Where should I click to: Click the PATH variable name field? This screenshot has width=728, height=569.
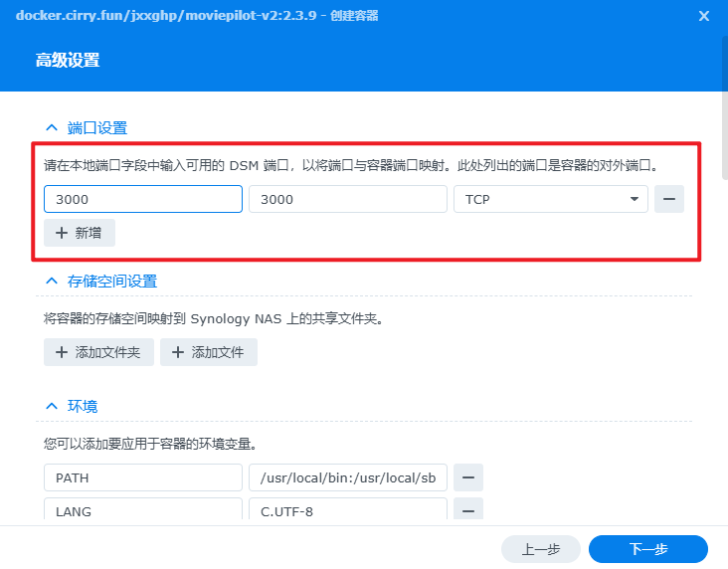coord(143,477)
